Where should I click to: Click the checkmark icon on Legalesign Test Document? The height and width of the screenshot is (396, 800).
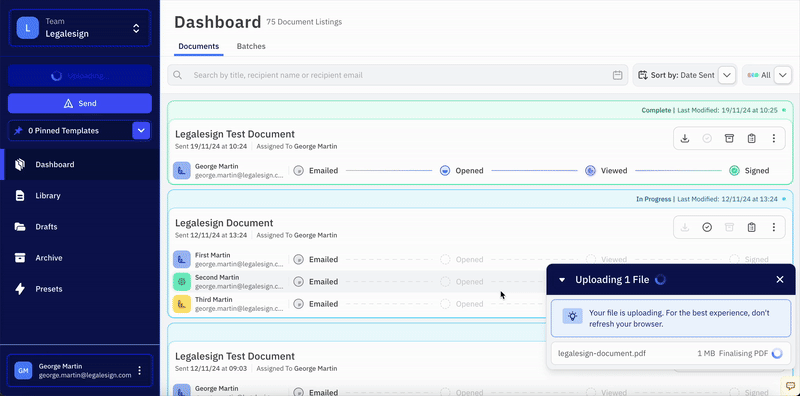click(707, 138)
